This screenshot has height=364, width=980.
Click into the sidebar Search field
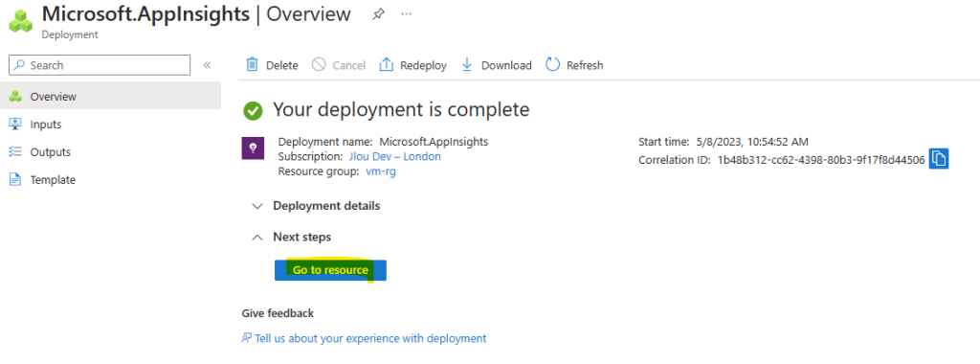[100, 65]
